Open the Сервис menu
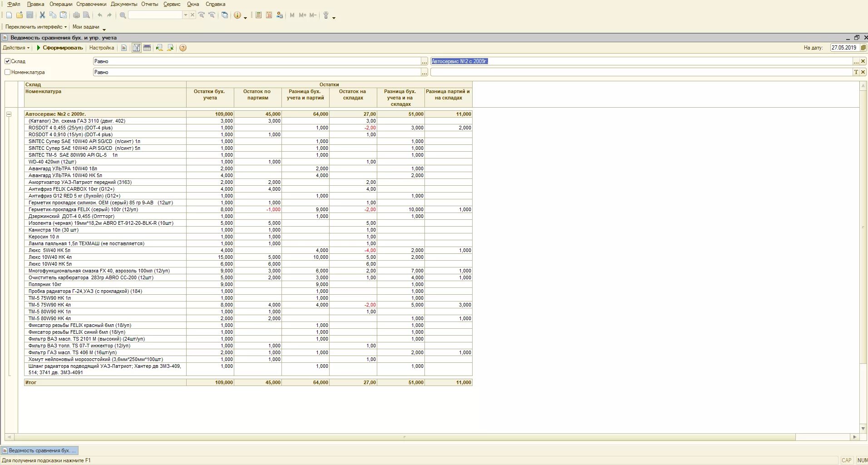Screen dimensions: 868x465 click(172, 4)
